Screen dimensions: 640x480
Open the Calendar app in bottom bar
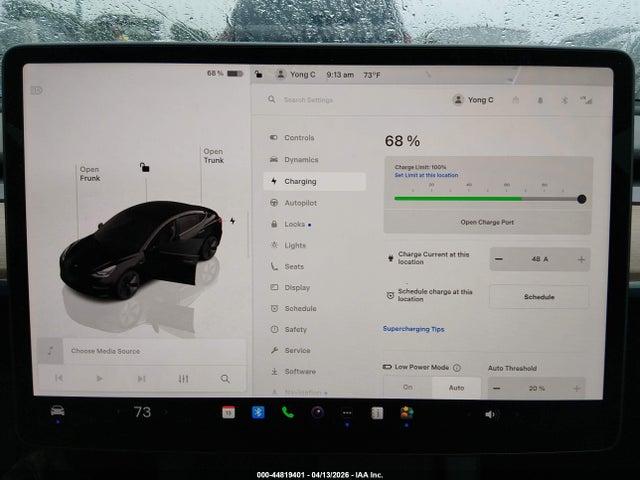(228, 413)
